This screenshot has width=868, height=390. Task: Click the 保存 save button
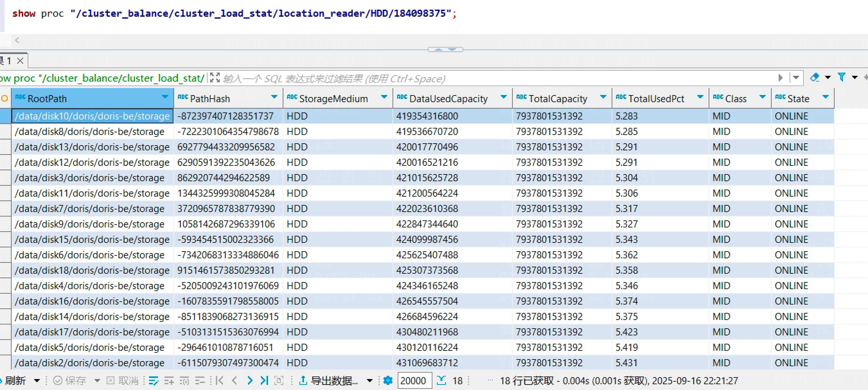pos(70,381)
